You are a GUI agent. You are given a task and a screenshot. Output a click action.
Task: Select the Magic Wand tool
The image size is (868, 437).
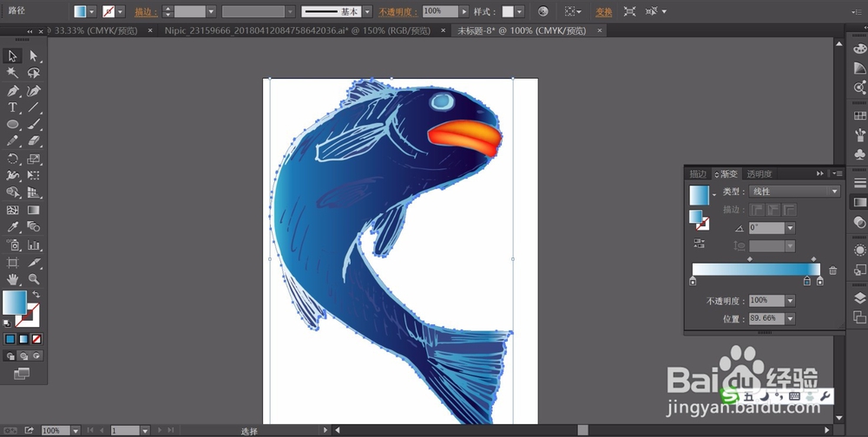[12, 73]
